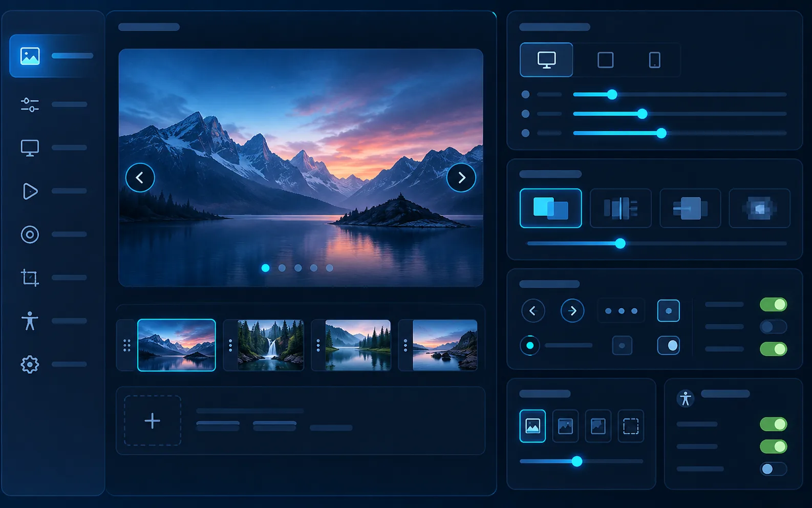Select the crop tool in sidebar
This screenshot has height=508, width=812.
point(30,278)
